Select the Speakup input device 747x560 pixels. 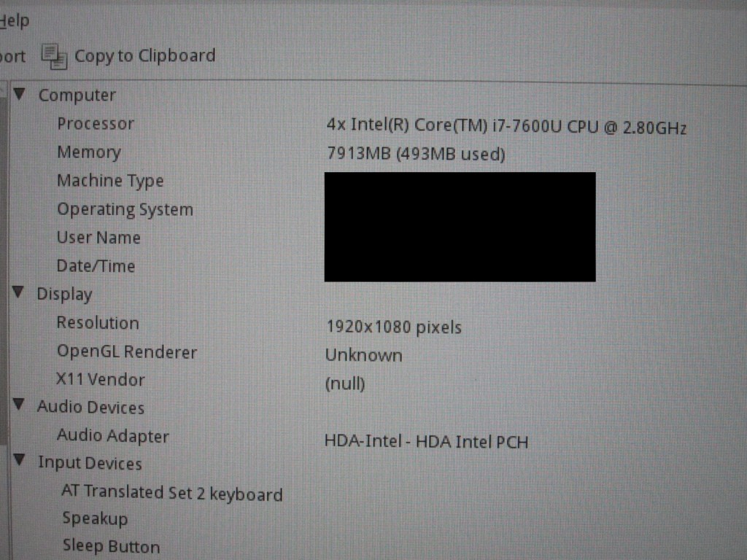95,518
